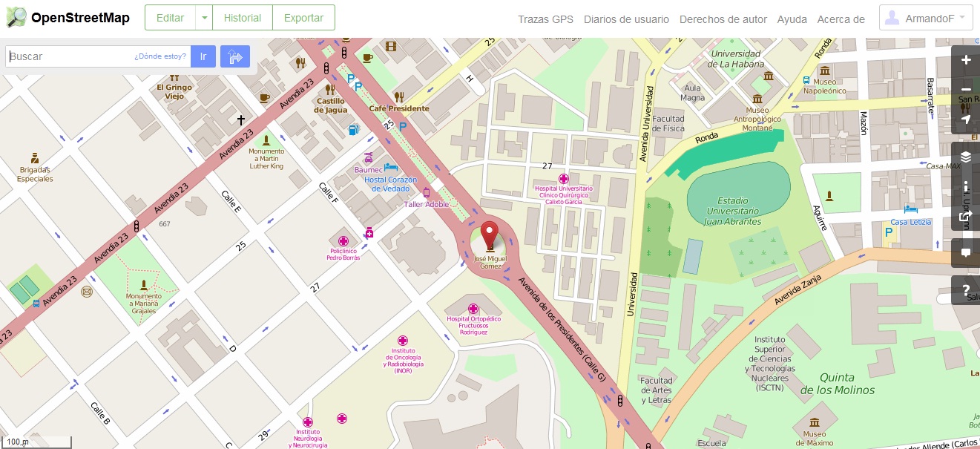Viewport: 980px width, 449px height.
Task: Click the Policlínico Pedro Borrás hospital icon
Action: pos(343,241)
